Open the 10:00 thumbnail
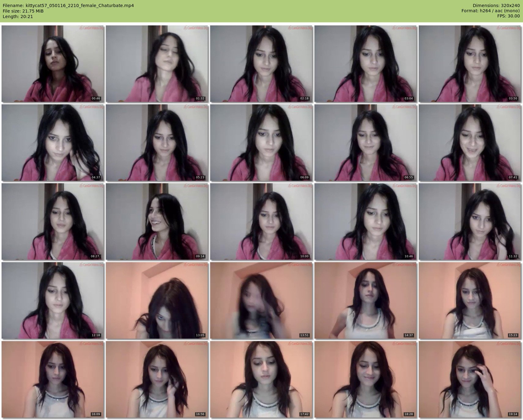Viewport: 523px width, 420px height. pyautogui.click(x=261, y=221)
